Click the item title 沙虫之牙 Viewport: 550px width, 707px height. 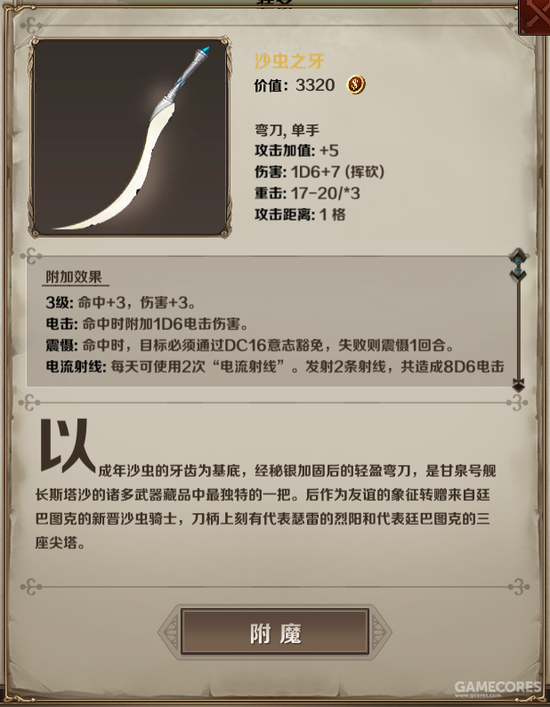[x=289, y=61]
